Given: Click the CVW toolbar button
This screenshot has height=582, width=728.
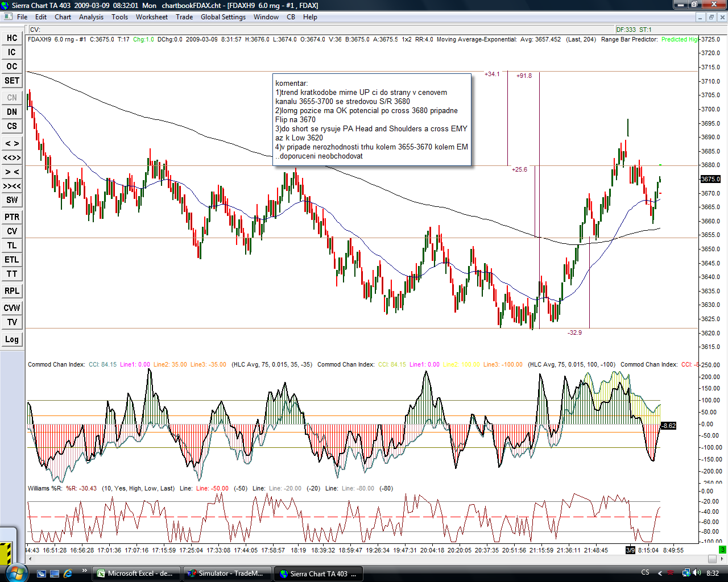Looking at the screenshot, I should (12, 308).
